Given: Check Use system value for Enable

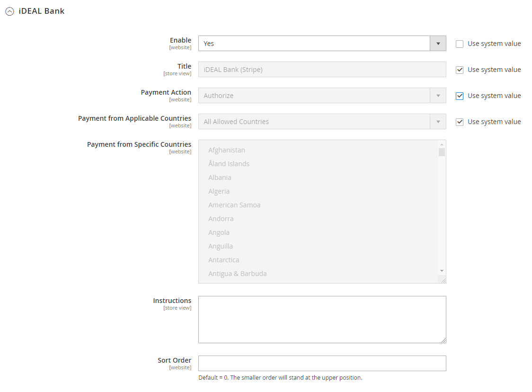Looking at the screenshot, I should tap(460, 44).
